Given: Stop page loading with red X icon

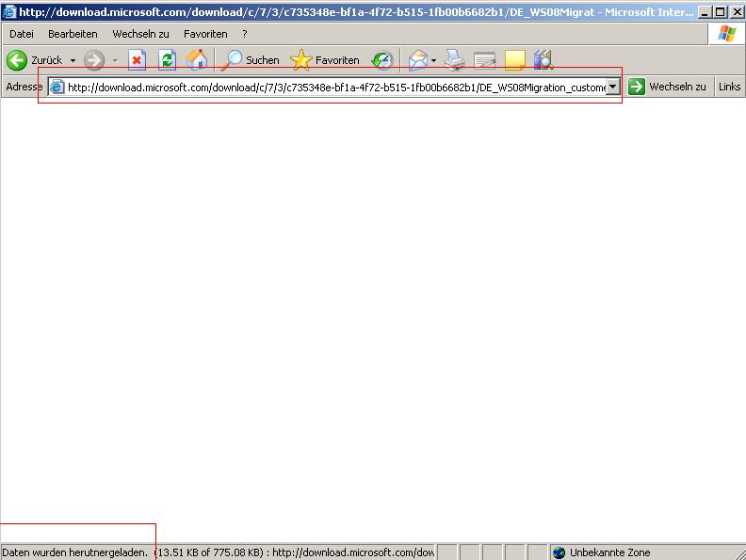Looking at the screenshot, I should coord(137,60).
